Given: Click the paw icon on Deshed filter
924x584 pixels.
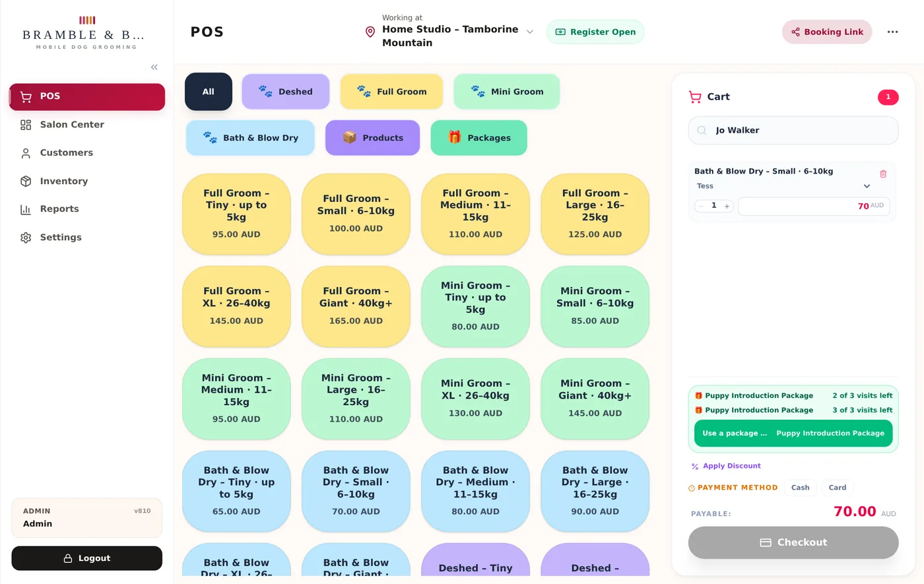Looking at the screenshot, I should [265, 92].
